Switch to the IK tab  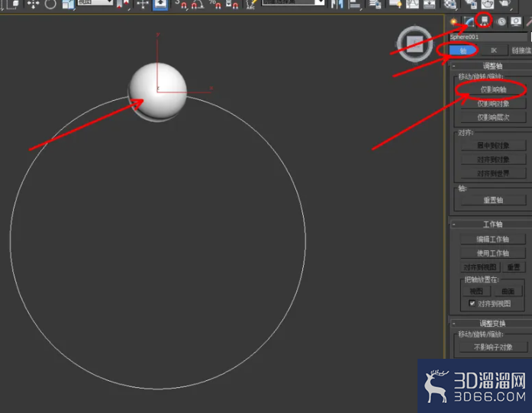pyautogui.click(x=494, y=50)
